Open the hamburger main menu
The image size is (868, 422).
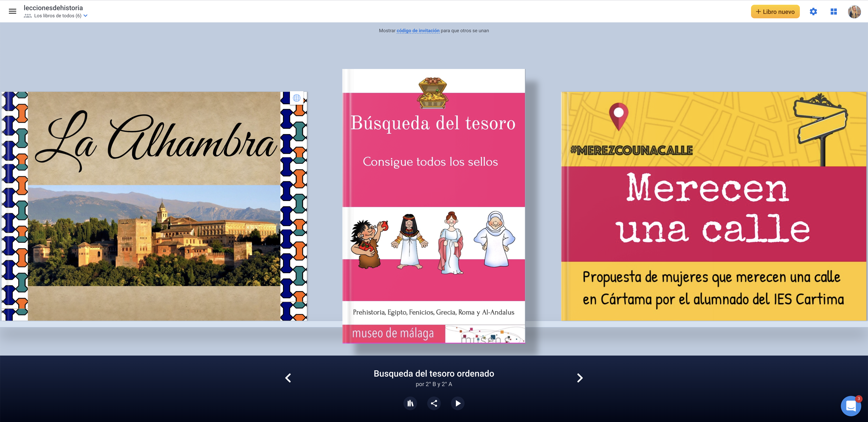coord(13,12)
